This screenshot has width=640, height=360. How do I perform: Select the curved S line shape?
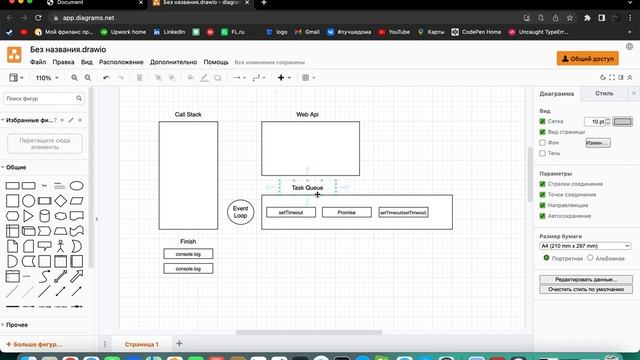point(44,276)
